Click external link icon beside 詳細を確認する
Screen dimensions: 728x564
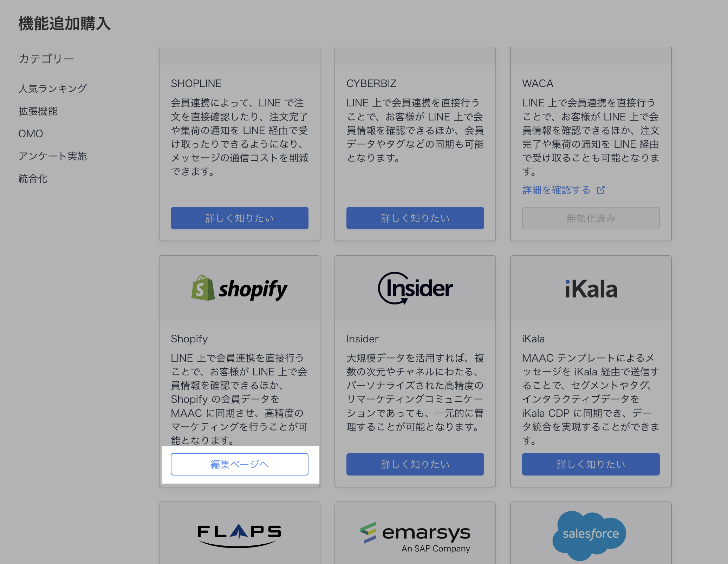pyautogui.click(x=600, y=190)
